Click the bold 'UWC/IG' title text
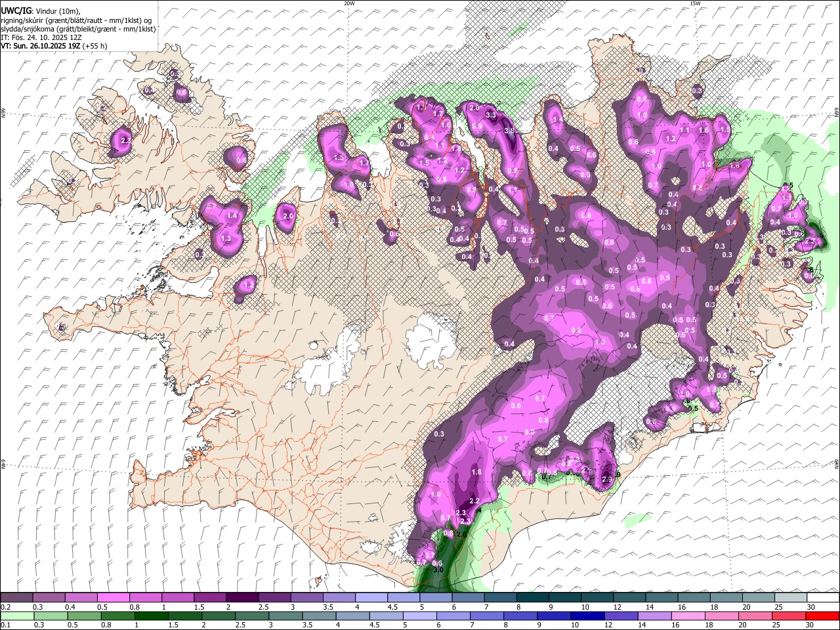 point(16,12)
